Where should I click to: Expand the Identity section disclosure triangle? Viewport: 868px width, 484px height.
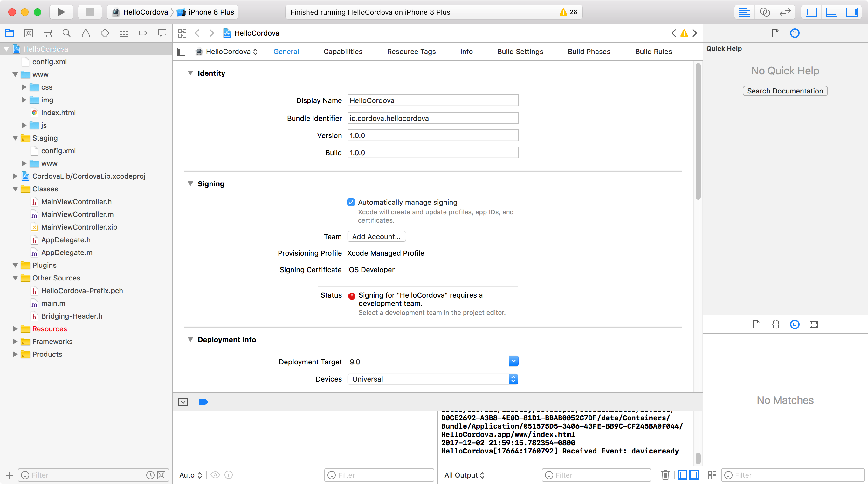click(x=191, y=73)
